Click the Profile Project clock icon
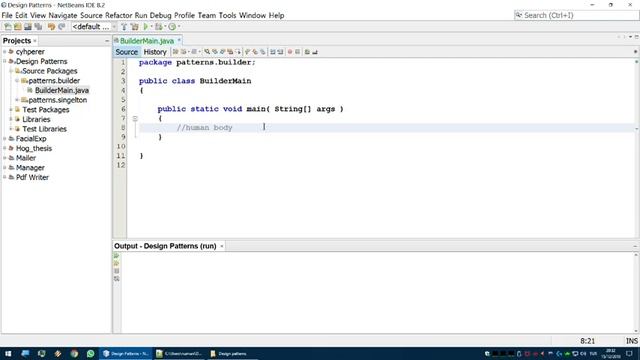This screenshot has width=640, height=360. click(172, 27)
